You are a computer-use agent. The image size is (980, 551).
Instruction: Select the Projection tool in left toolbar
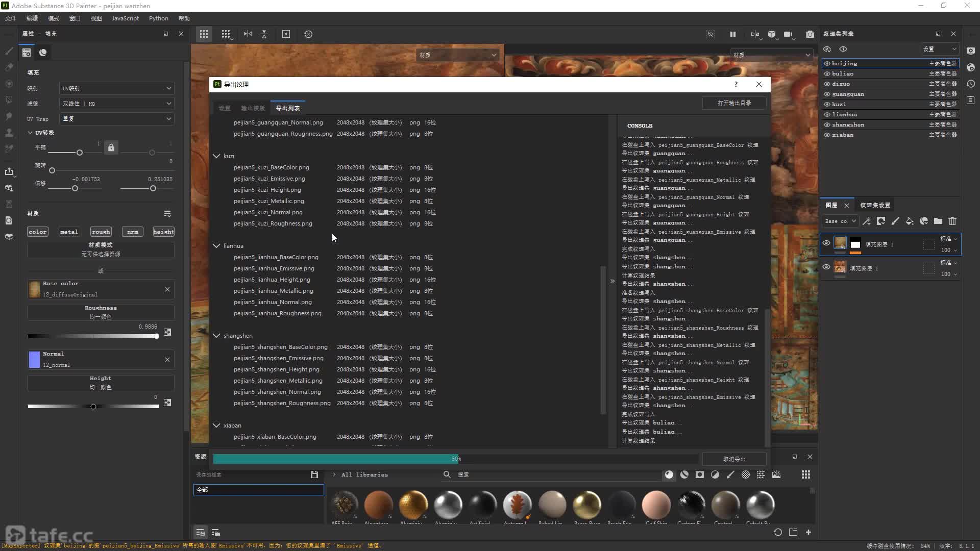(x=9, y=83)
